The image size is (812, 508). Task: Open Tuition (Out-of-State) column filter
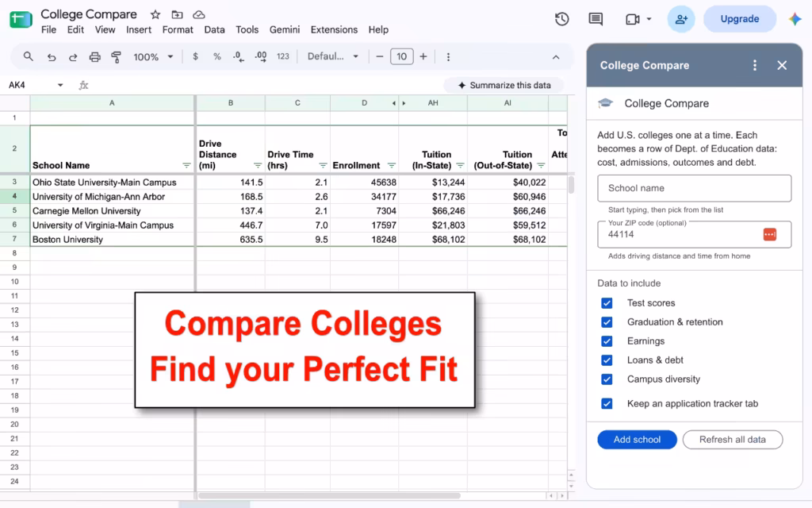click(x=541, y=165)
